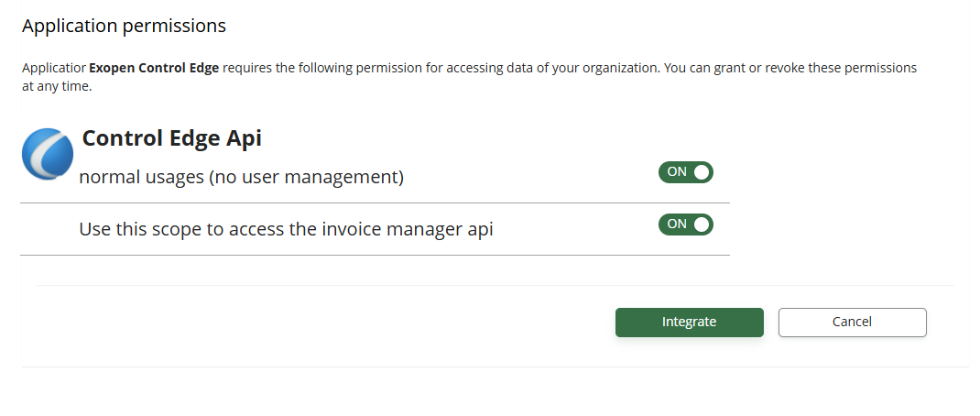Click the Control Edge Api title
980x416 pixels.
coord(171,138)
